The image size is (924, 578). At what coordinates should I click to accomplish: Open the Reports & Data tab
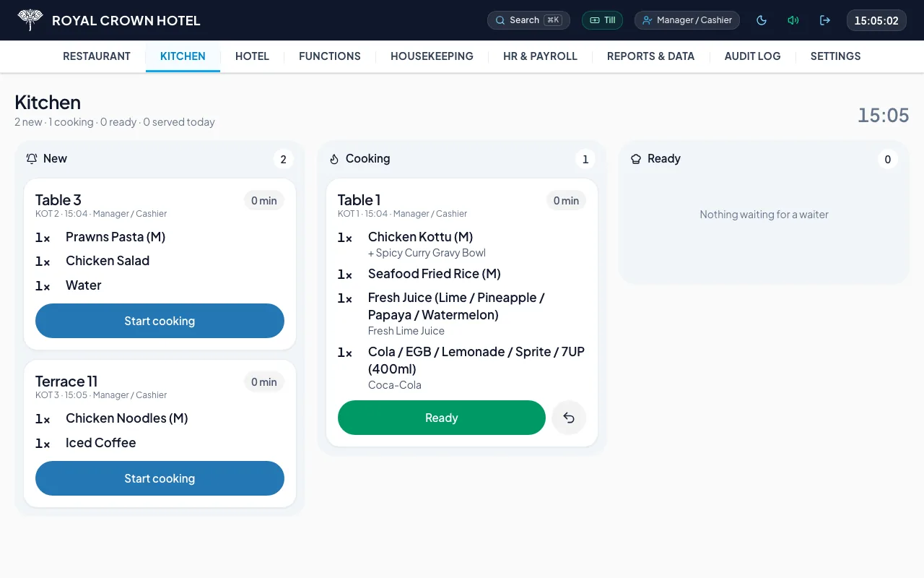click(650, 56)
